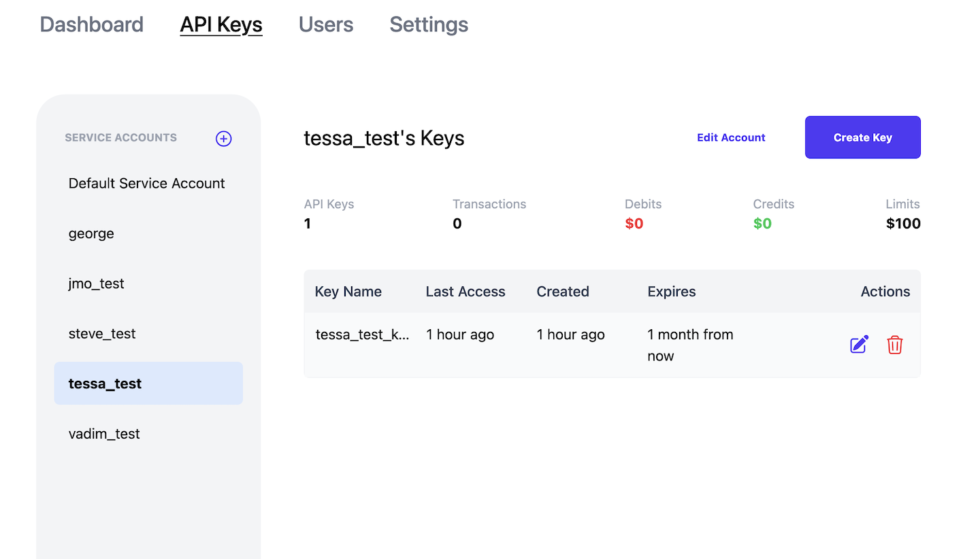The width and height of the screenshot is (980, 559).
Task: Delete the key using the trash icon
Action: tap(895, 345)
